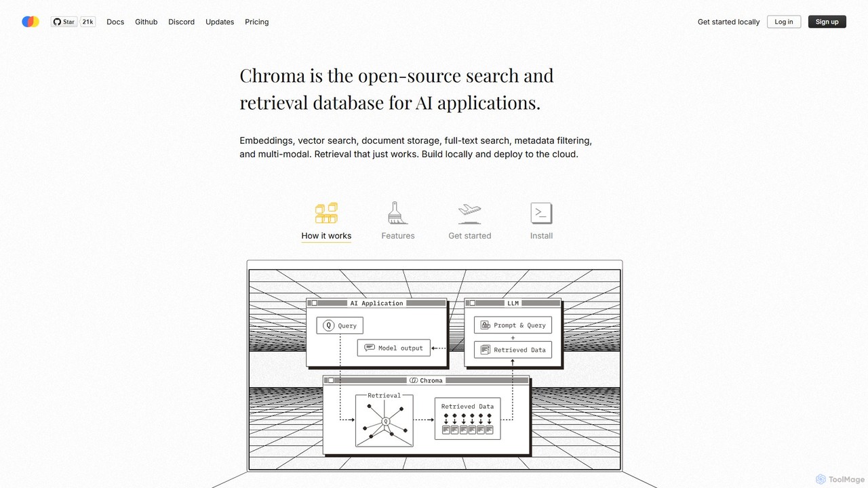868x488 pixels.
Task: Show the Install tab
Action: 541,222
